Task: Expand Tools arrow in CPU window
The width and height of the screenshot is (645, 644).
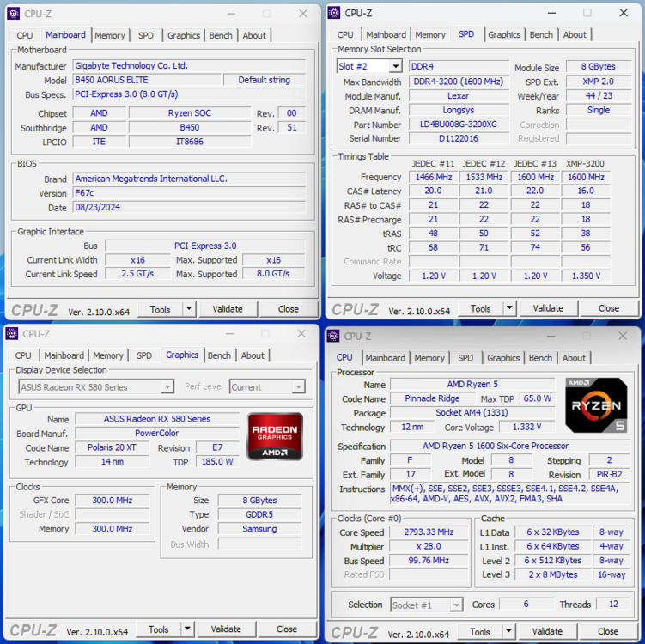Action: (508, 631)
